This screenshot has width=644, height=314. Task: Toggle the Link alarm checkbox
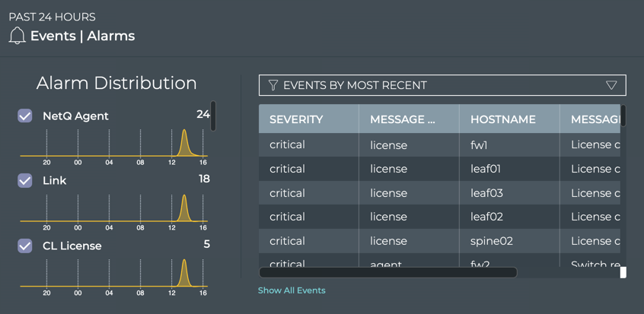25,180
